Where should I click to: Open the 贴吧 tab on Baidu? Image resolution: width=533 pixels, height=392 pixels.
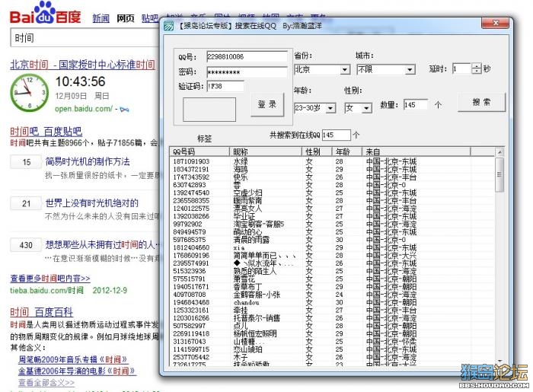150,18
